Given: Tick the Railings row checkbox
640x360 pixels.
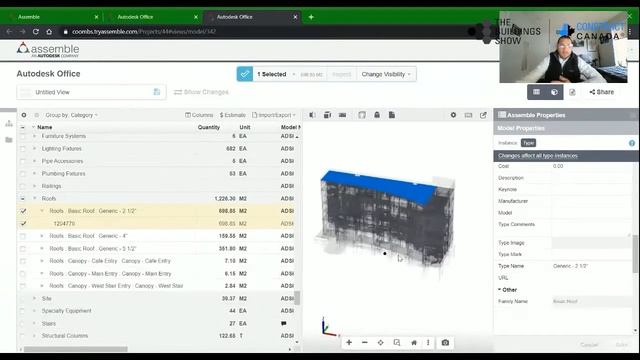Looking at the screenshot, I should (x=23, y=186).
